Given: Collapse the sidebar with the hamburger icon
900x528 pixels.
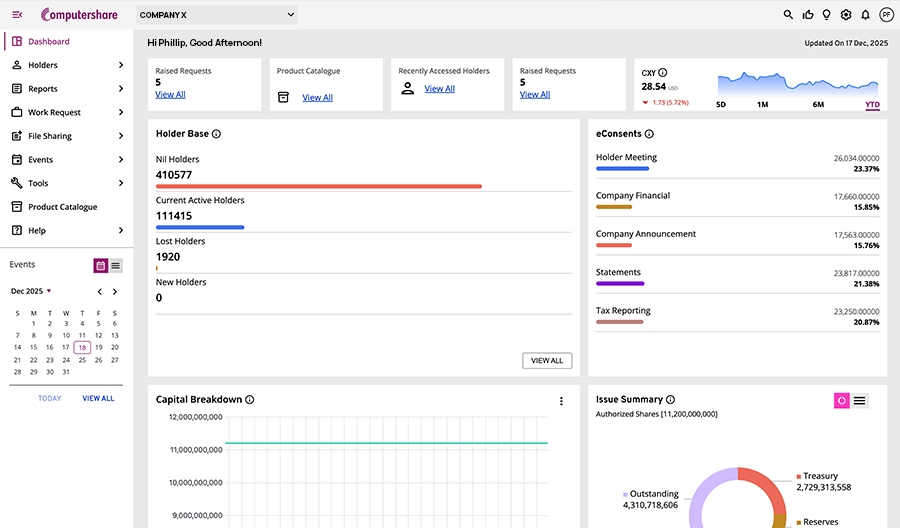Looking at the screenshot, I should point(17,14).
